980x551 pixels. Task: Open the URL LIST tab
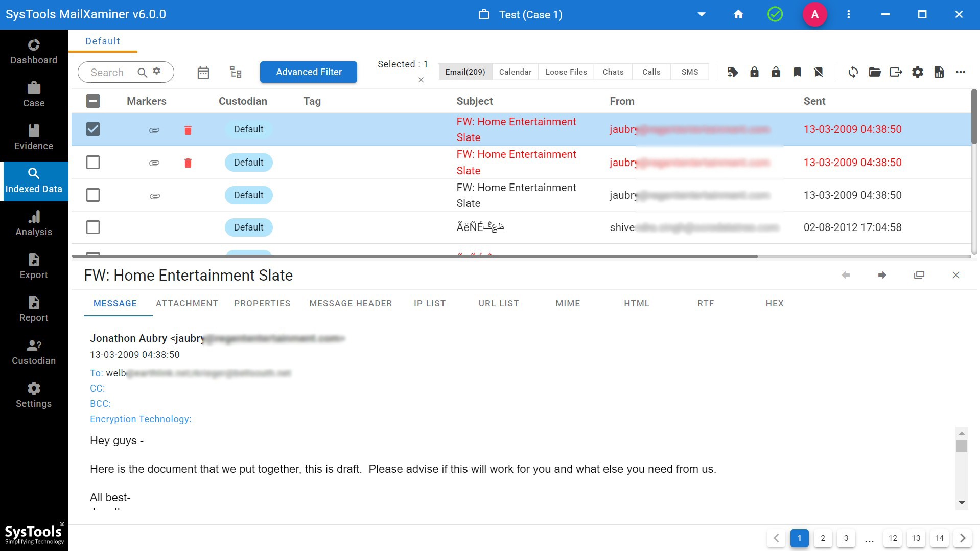(x=499, y=303)
